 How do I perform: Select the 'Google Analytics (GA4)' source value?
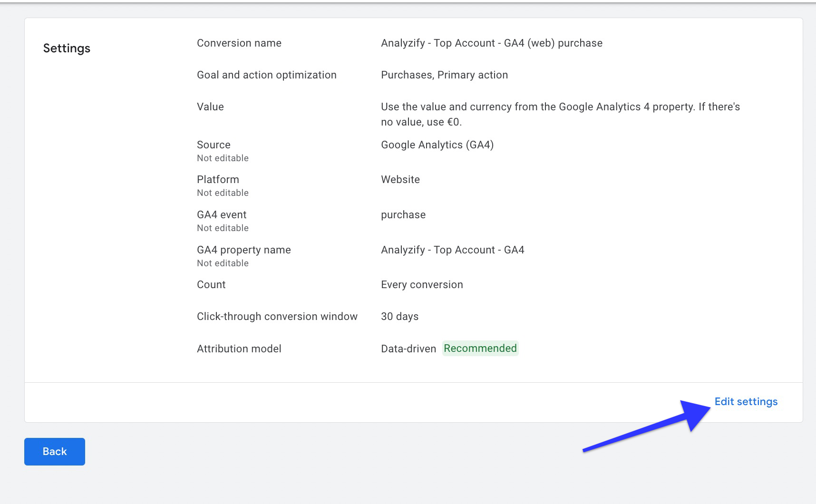pos(437,145)
